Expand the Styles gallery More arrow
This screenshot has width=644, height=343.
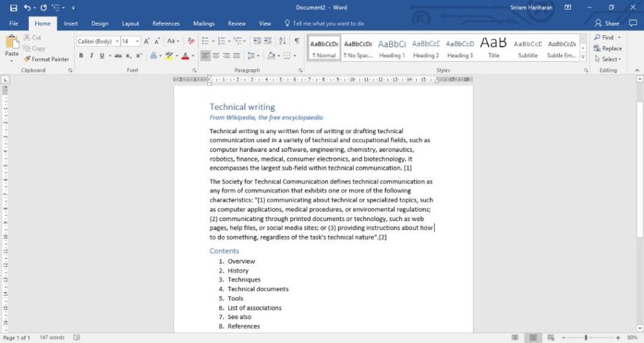tap(582, 57)
